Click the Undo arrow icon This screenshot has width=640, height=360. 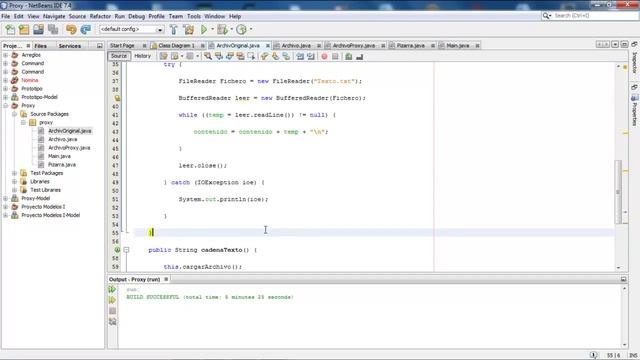coord(71,29)
